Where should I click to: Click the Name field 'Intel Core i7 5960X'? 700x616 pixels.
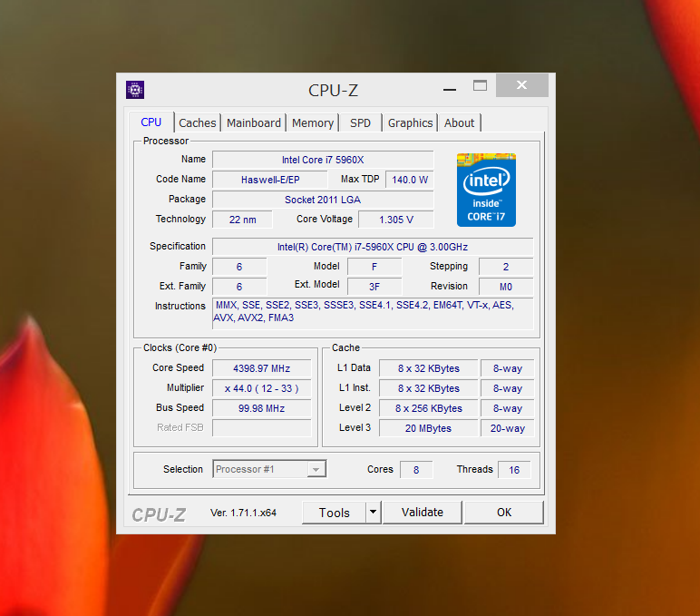point(323,160)
